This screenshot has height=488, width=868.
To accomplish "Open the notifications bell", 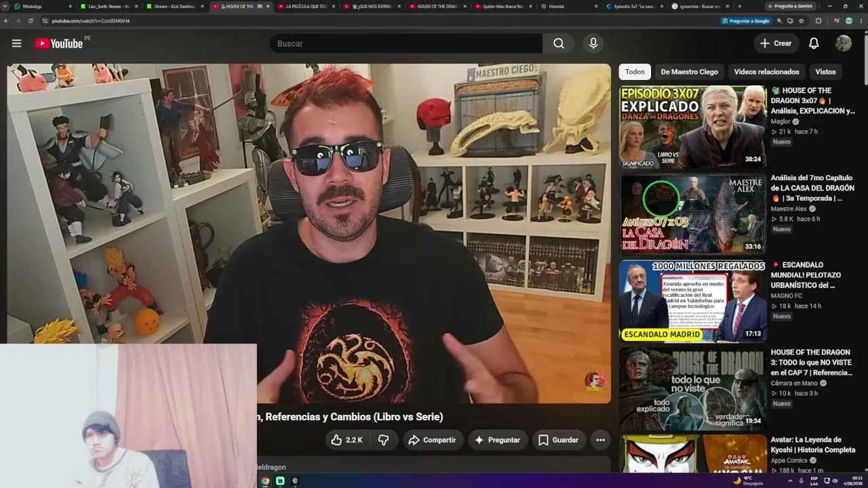I will coord(814,43).
